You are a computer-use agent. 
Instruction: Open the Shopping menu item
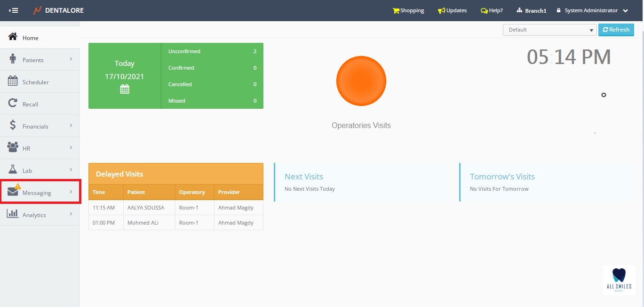pyautogui.click(x=408, y=10)
